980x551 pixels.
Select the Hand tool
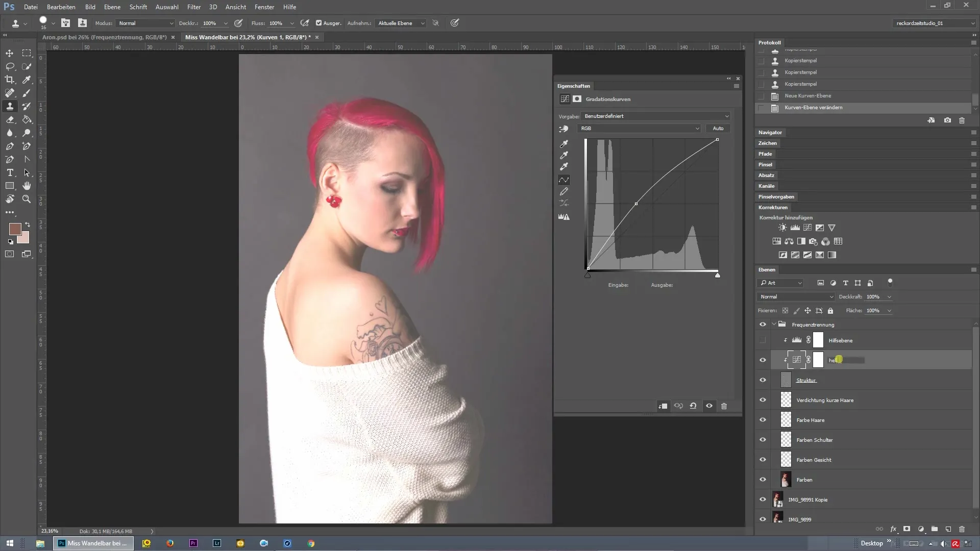coord(27,186)
